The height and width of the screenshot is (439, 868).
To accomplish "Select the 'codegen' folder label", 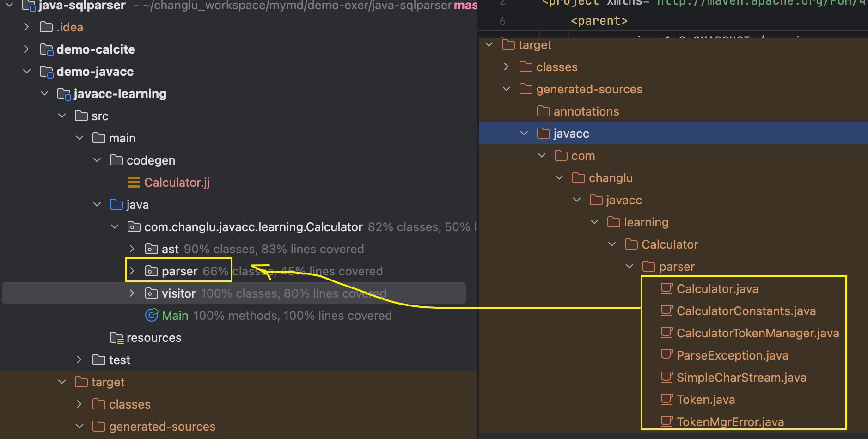I will [151, 161].
